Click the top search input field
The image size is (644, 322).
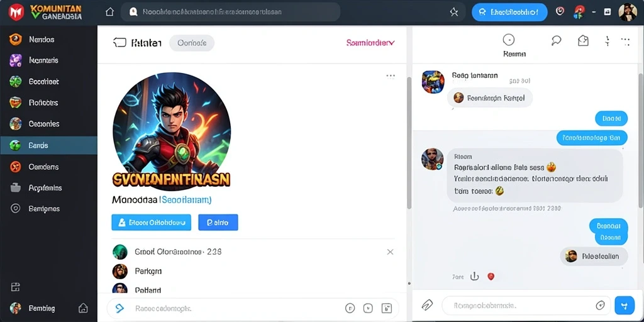pyautogui.click(x=230, y=12)
